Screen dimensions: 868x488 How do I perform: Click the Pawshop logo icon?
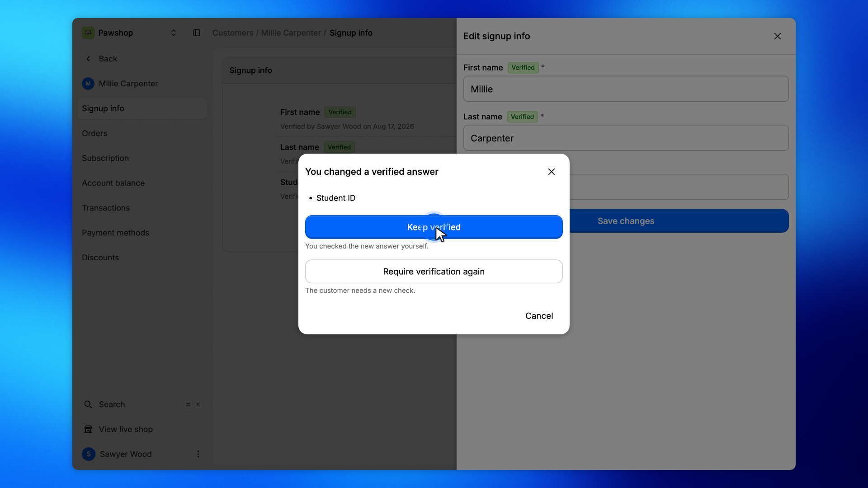[x=88, y=33]
